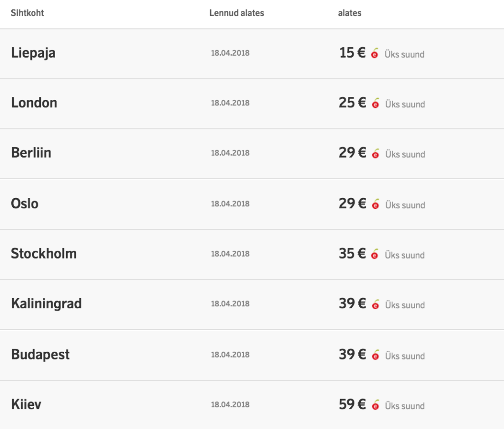
Task: Click the cherry icon in the Stockholm row
Action: [x=375, y=255]
